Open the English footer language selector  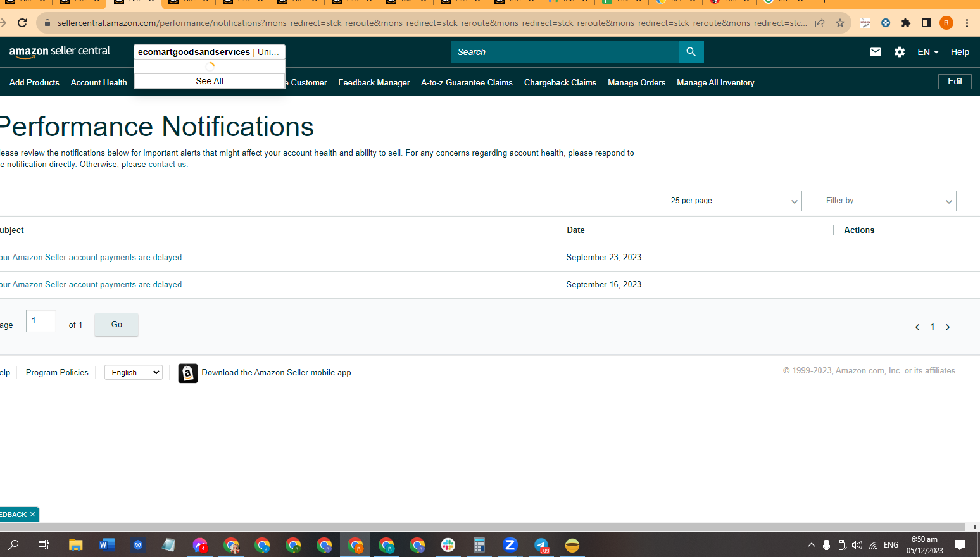point(134,373)
